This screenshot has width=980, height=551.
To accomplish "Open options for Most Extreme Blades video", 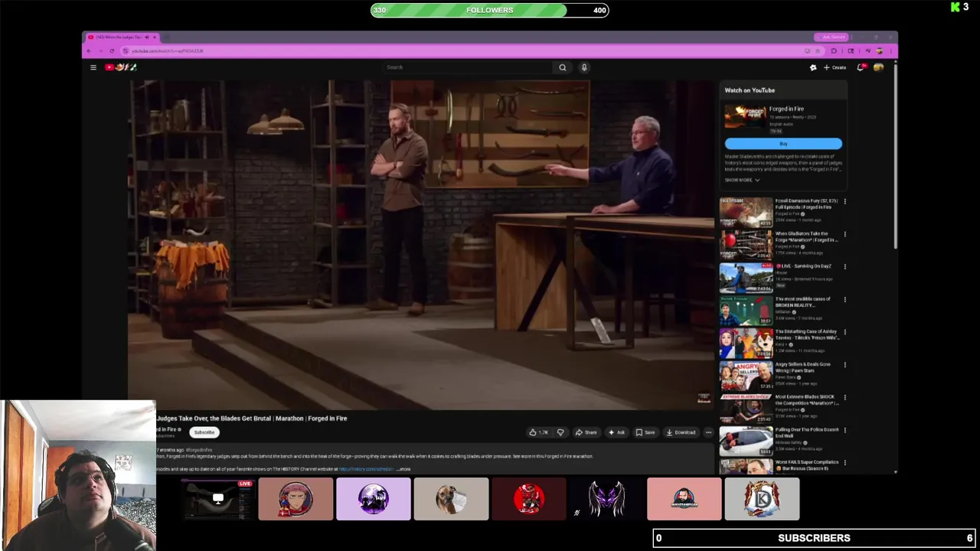I will pos(844,397).
